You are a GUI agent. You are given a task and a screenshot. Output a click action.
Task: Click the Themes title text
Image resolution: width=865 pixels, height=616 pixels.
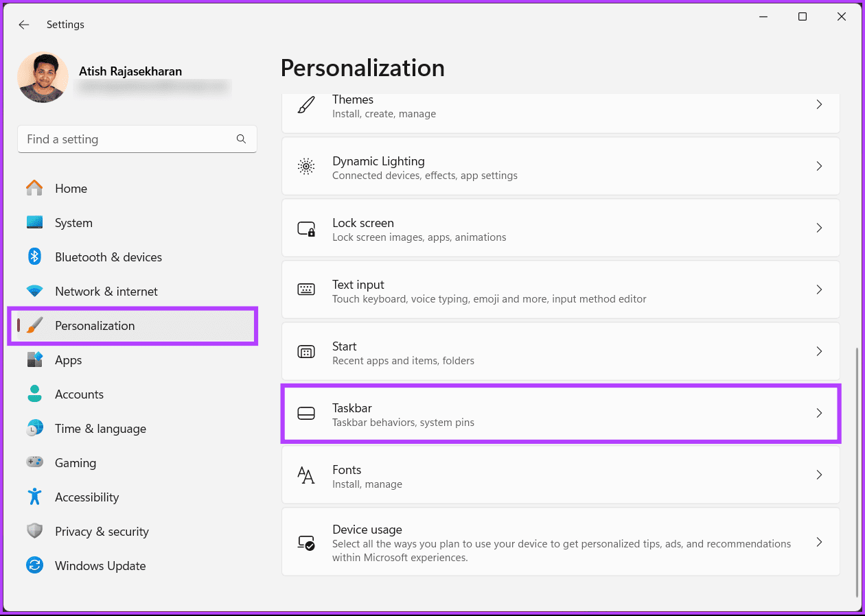[x=353, y=99]
